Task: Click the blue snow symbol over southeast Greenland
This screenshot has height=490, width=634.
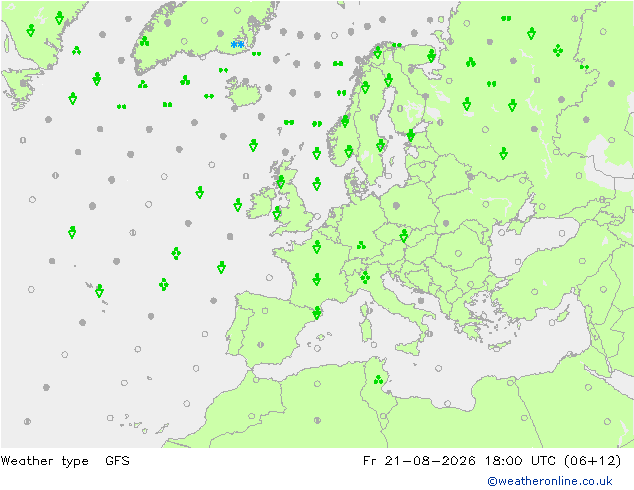Action: (x=237, y=45)
